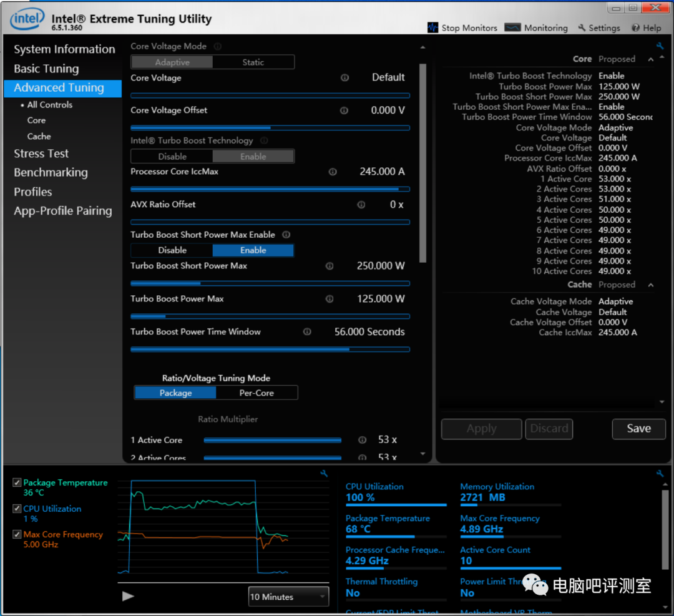The image size is (674, 616).
Task: Click the Discard button
Action: 549,429
